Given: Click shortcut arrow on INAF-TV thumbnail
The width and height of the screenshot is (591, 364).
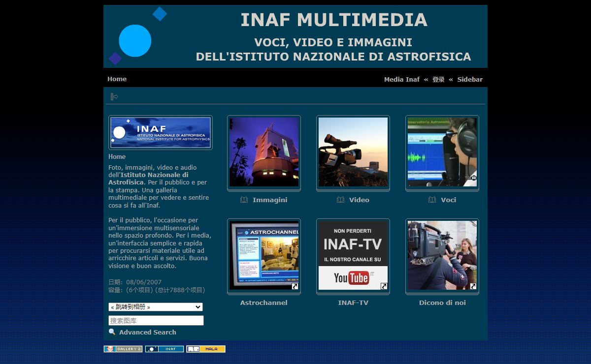Looking at the screenshot, I should pyautogui.click(x=384, y=286).
